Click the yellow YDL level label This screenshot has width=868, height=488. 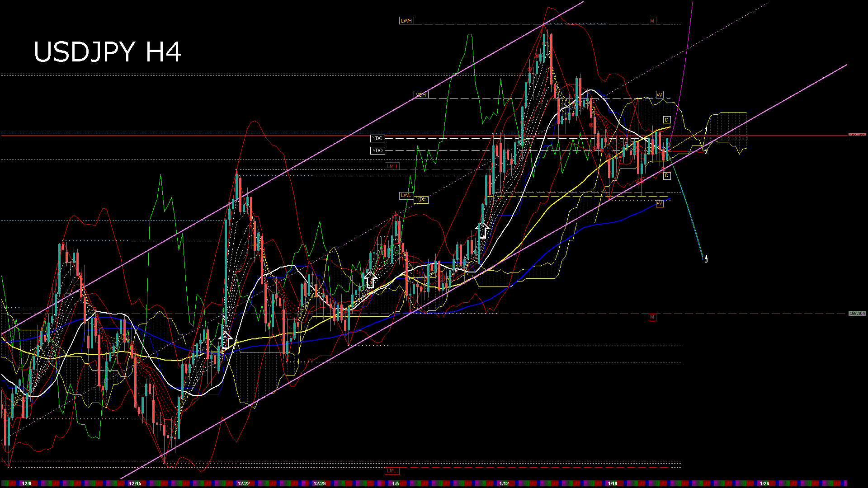[x=421, y=200]
